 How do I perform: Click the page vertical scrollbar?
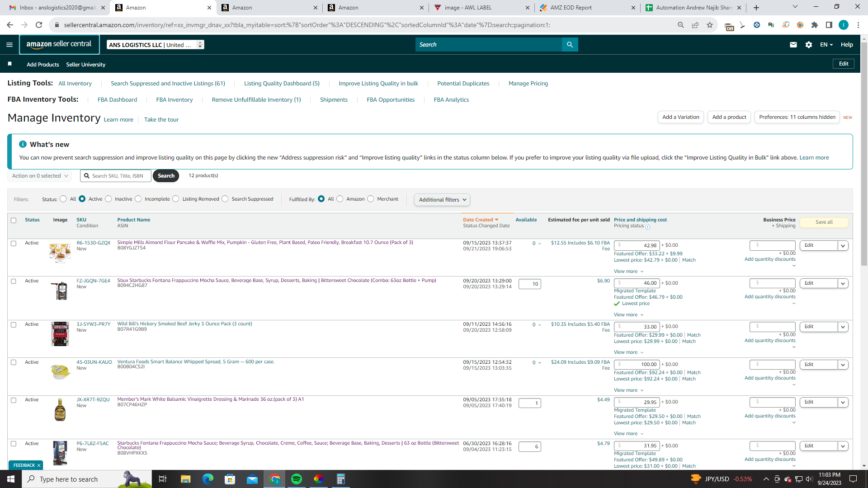pos(864,154)
